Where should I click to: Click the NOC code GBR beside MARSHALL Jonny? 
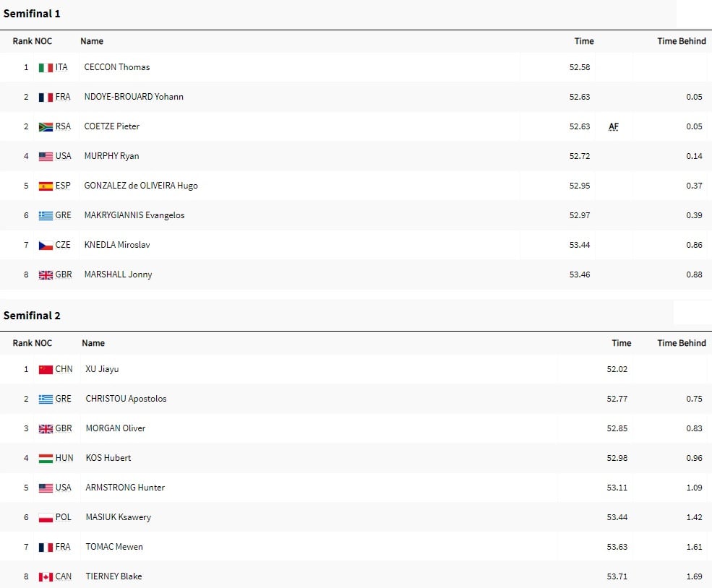coord(63,274)
